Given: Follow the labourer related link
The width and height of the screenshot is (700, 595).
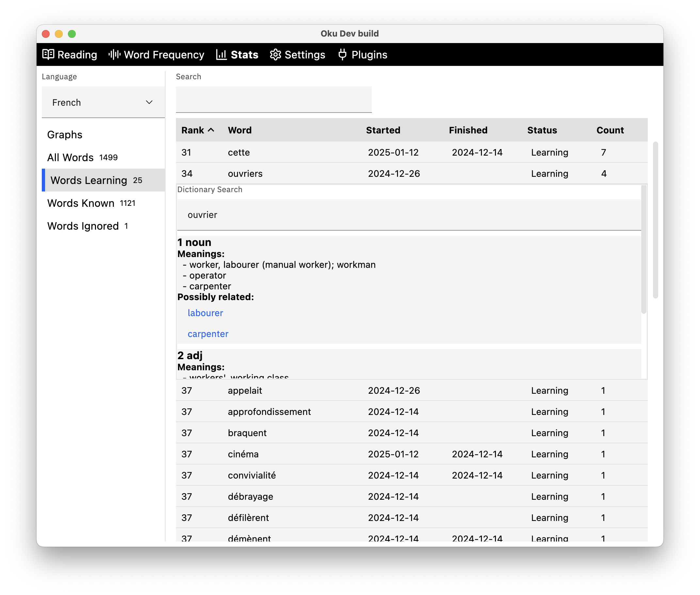Looking at the screenshot, I should tap(205, 313).
